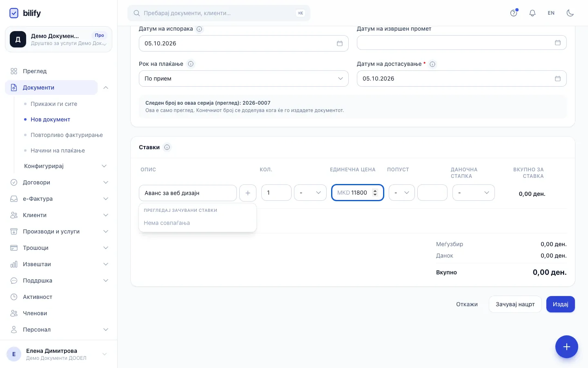Open Елена Димитрова user menu
Image resolution: width=588 pixels, height=368 pixels.
pos(58,354)
